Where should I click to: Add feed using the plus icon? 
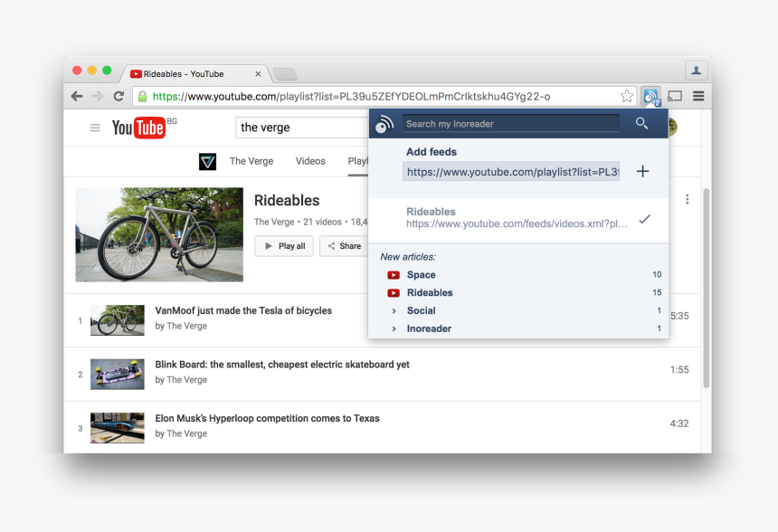pyautogui.click(x=642, y=171)
